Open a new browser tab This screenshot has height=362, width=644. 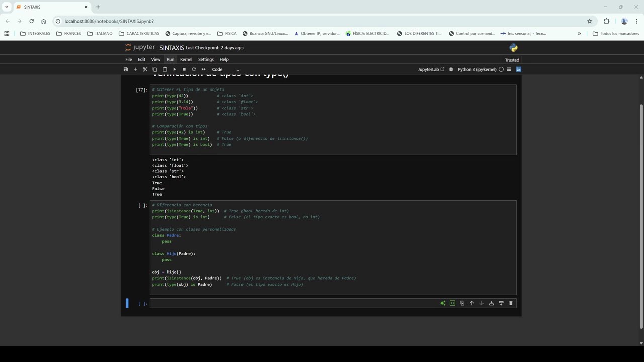click(98, 7)
